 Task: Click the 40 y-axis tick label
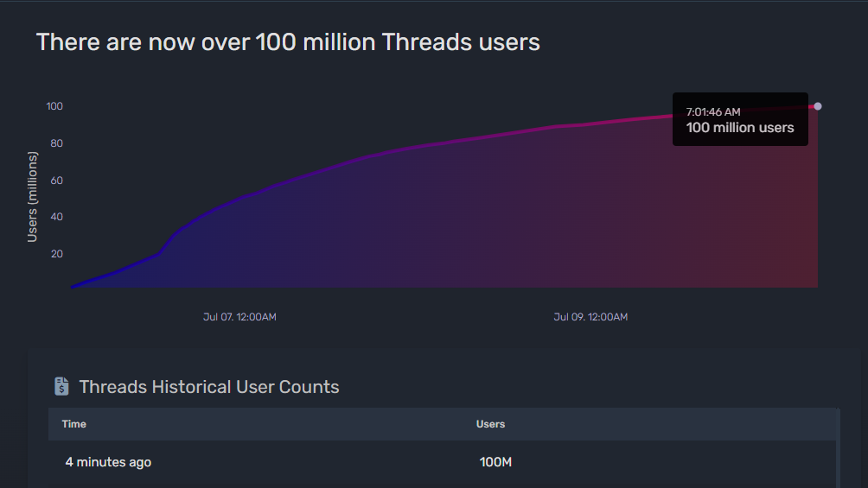57,217
